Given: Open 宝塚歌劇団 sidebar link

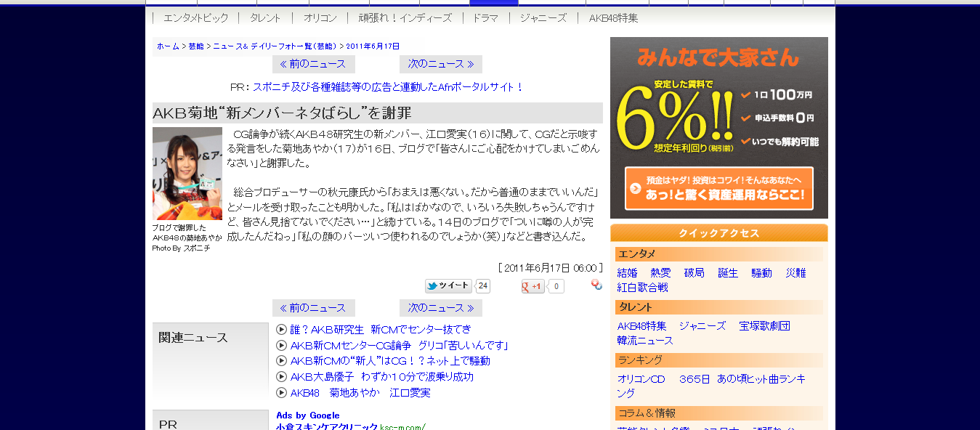Looking at the screenshot, I should [x=764, y=326].
